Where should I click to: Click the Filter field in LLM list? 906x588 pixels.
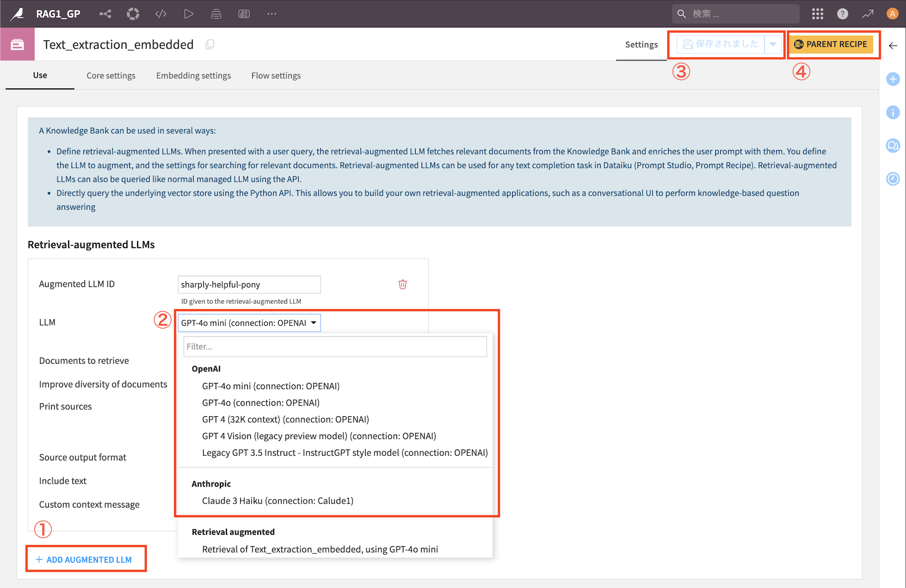point(335,347)
